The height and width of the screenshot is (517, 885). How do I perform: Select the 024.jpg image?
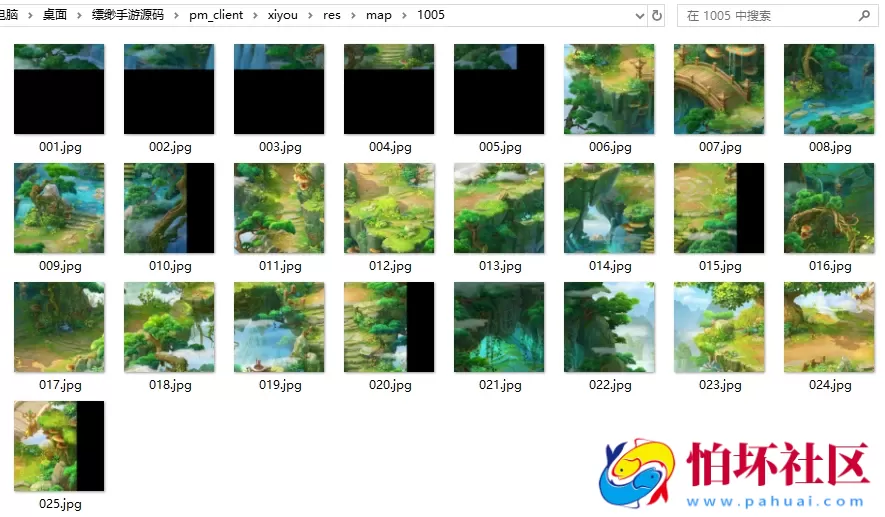point(829,327)
